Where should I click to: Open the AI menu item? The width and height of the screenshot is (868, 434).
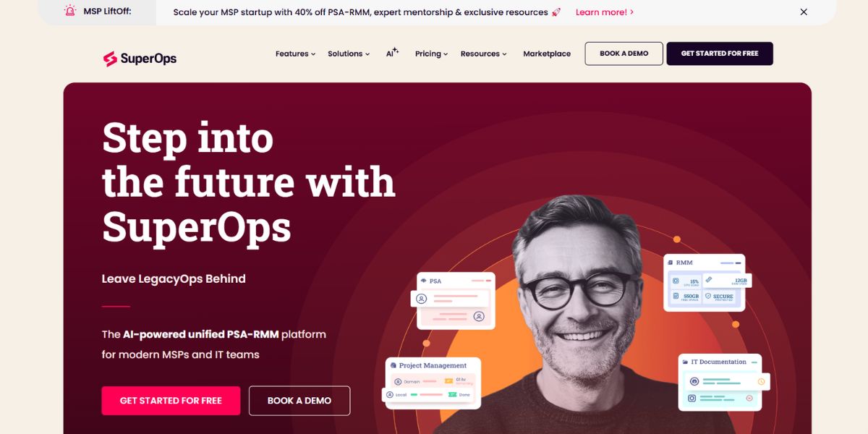tap(392, 53)
